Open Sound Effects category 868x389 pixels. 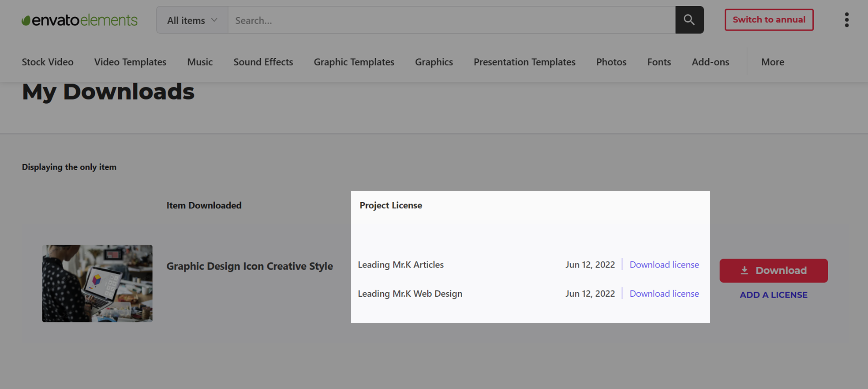(x=263, y=62)
